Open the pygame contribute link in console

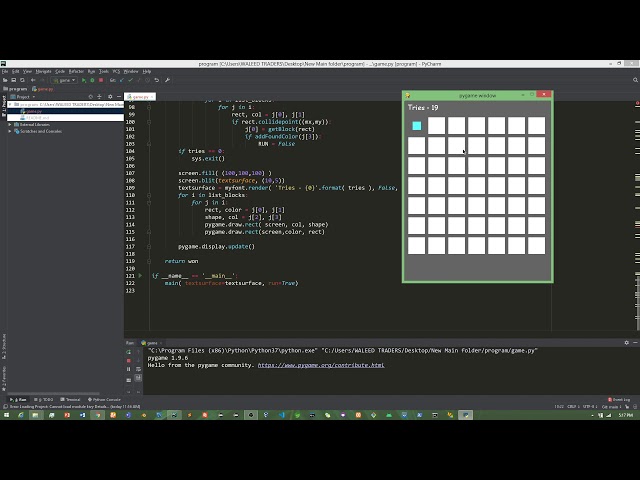click(x=321, y=365)
